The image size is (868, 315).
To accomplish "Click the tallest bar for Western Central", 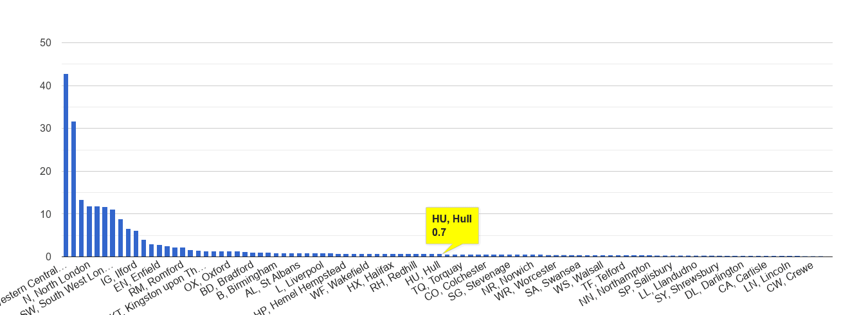I will [66, 165].
